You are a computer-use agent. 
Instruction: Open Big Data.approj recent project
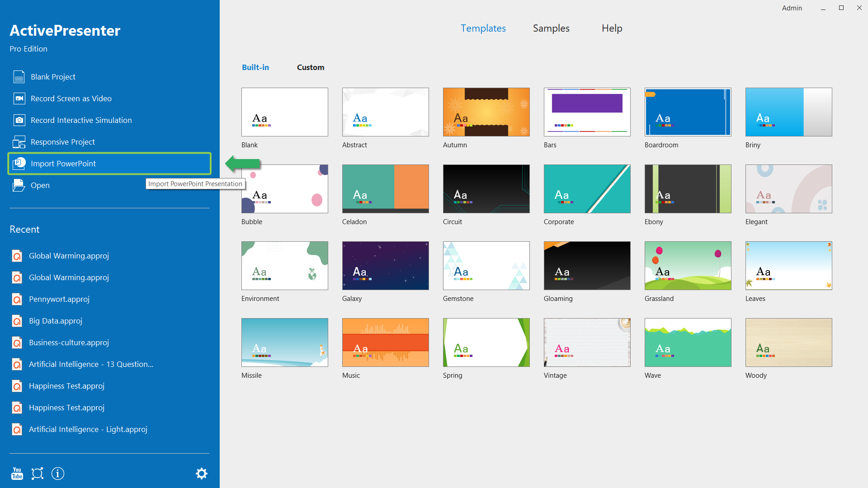(56, 321)
